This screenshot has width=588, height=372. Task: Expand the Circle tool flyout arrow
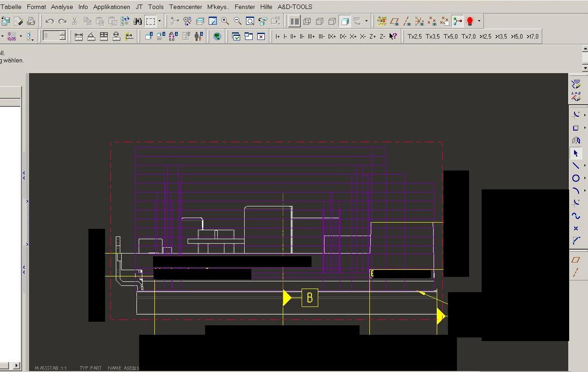[585, 178]
